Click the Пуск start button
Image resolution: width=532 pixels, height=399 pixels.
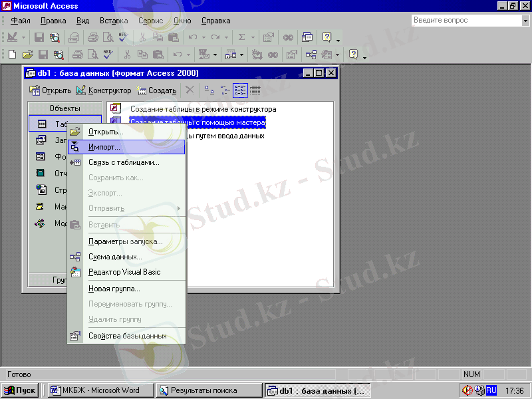pos(20,390)
